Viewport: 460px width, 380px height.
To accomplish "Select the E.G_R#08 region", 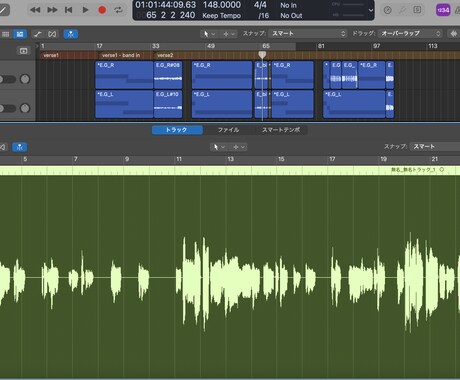I will (x=168, y=75).
